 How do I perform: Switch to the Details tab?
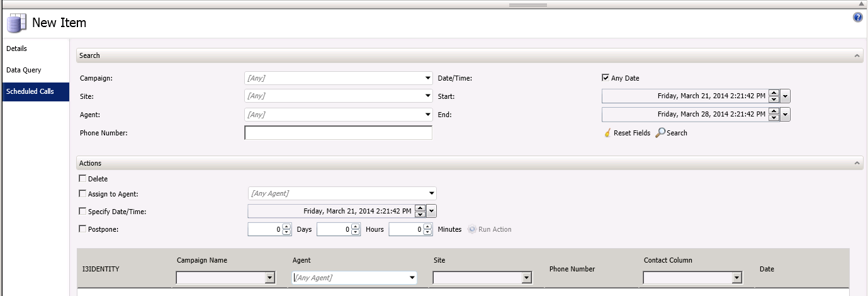pyautogui.click(x=17, y=48)
